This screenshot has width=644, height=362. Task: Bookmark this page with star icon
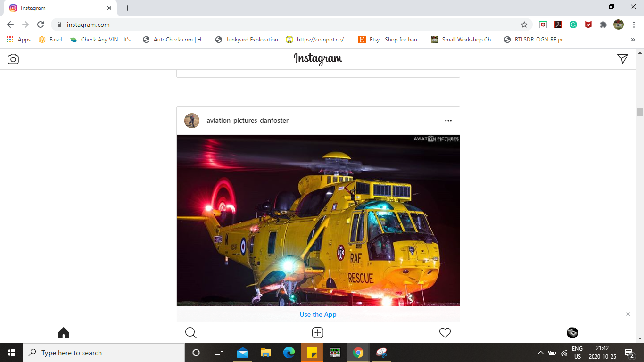pyautogui.click(x=524, y=25)
